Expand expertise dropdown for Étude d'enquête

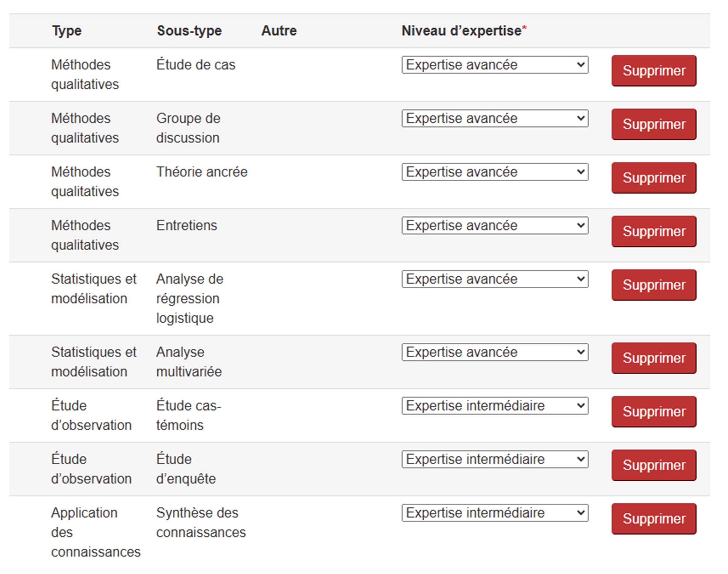(x=495, y=459)
